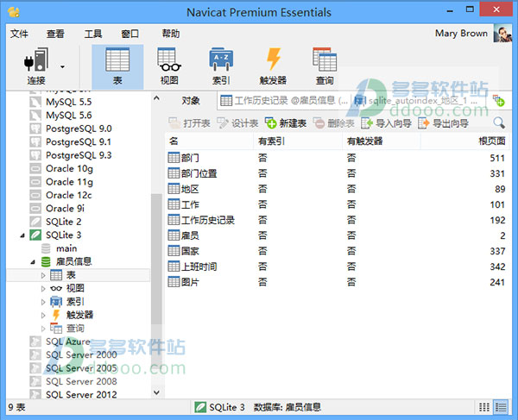Click the search magnifier icon
Image resolution: width=518 pixels, height=420 pixels.
499,123
